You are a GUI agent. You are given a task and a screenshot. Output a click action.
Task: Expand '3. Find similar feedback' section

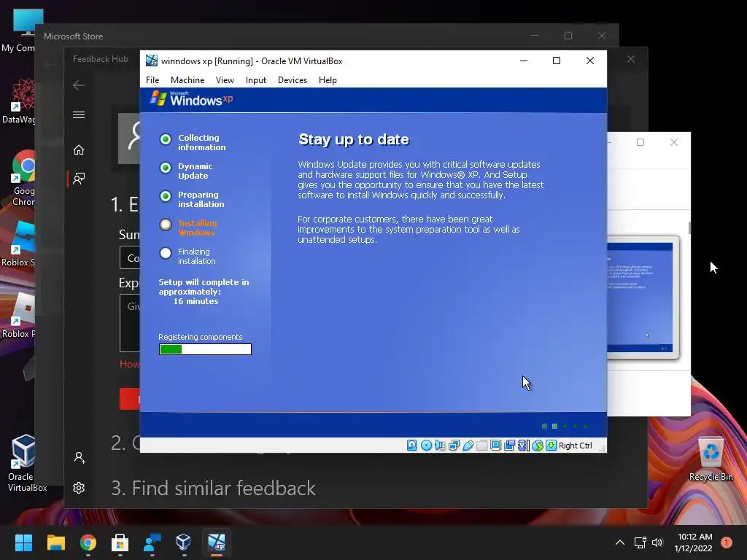tap(213, 488)
